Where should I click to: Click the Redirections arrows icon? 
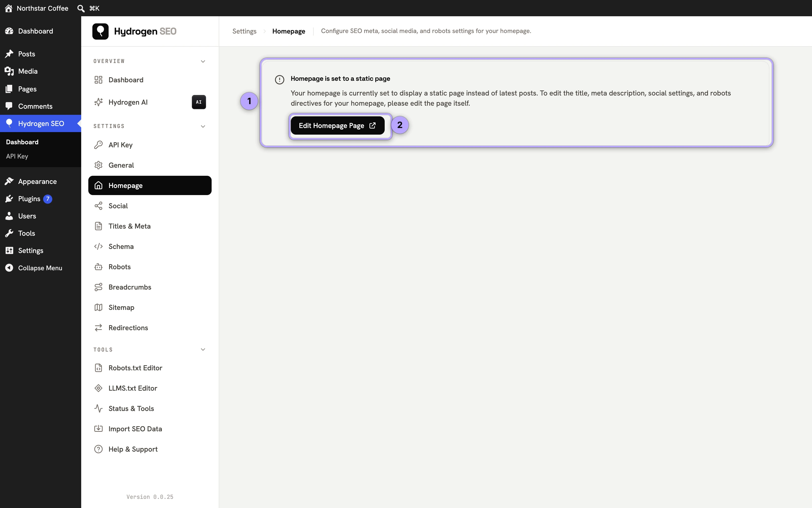pyautogui.click(x=98, y=328)
